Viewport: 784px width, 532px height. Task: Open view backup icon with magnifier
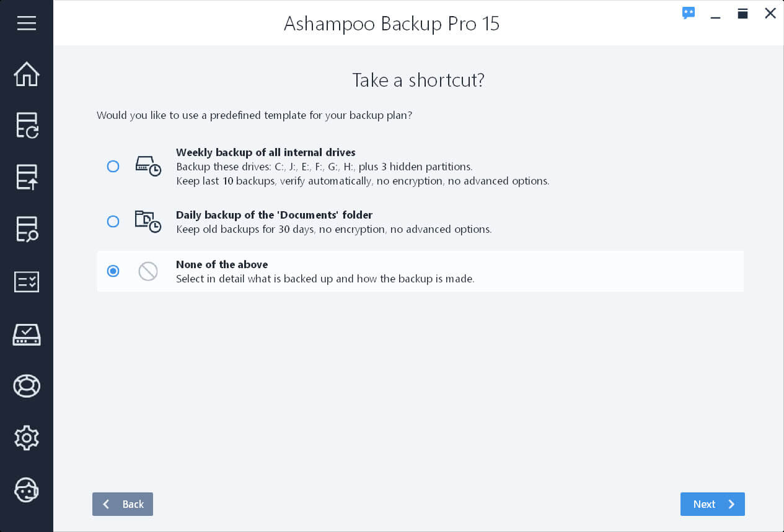[x=27, y=229]
